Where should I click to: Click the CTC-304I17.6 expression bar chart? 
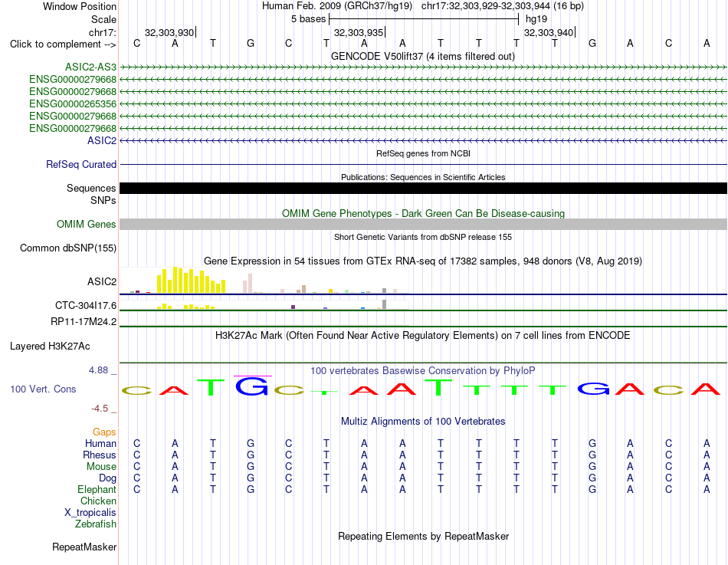click(264, 305)
